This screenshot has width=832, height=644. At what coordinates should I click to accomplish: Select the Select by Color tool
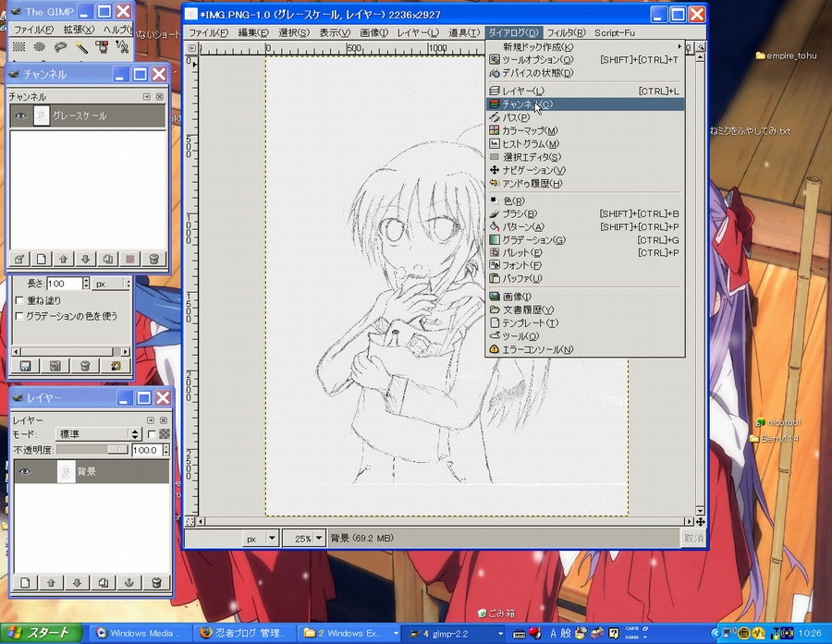[x=102, y=47]
